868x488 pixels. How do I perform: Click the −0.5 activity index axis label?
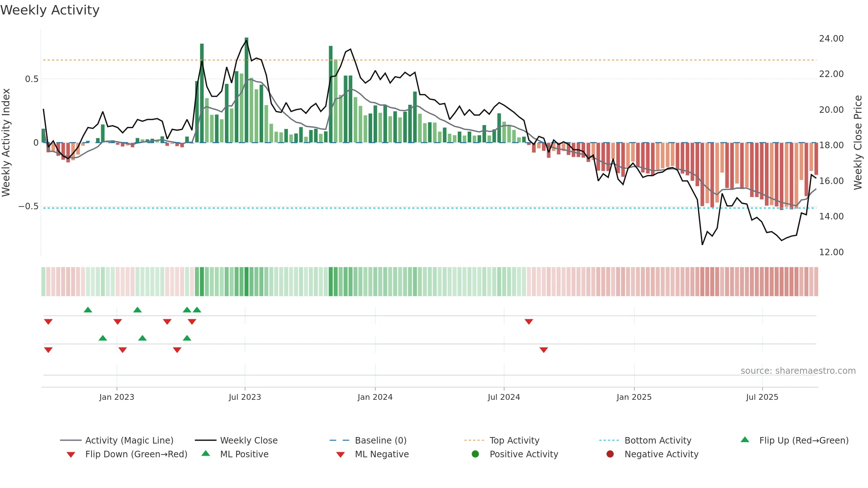coord(28,206)
